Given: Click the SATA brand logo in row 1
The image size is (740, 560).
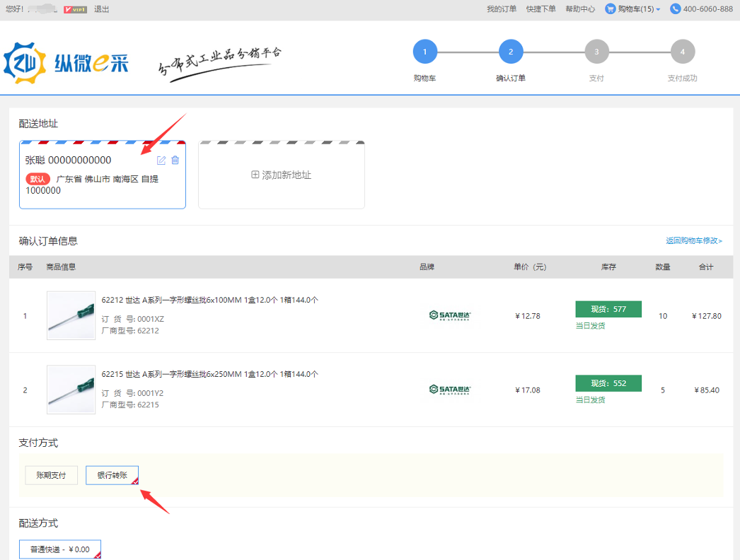Looking at the screenshot, I should click(450, 315).
